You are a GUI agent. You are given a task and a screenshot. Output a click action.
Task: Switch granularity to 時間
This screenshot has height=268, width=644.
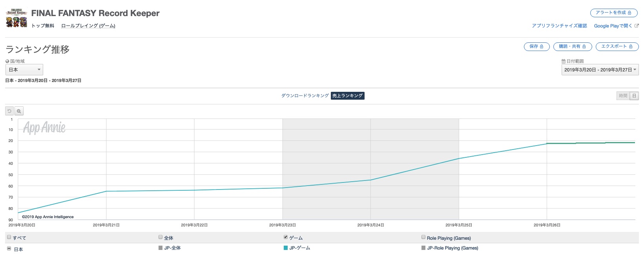point(623,96)
